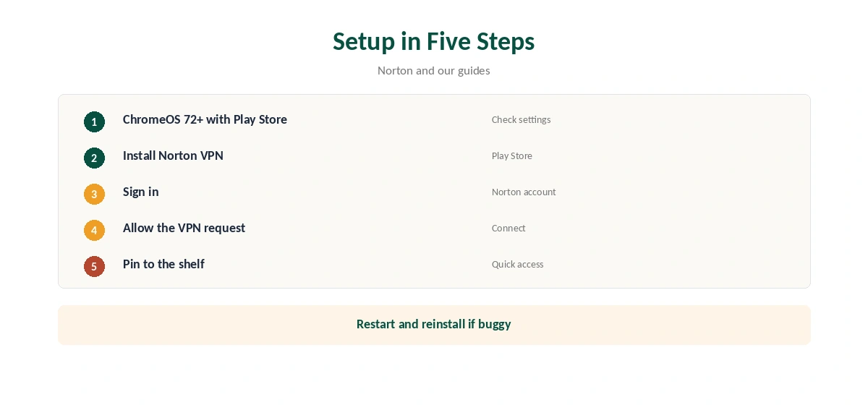
Task: Click 'Restart and reinstall if buggy' banner
Action: [x=434, y=324]
